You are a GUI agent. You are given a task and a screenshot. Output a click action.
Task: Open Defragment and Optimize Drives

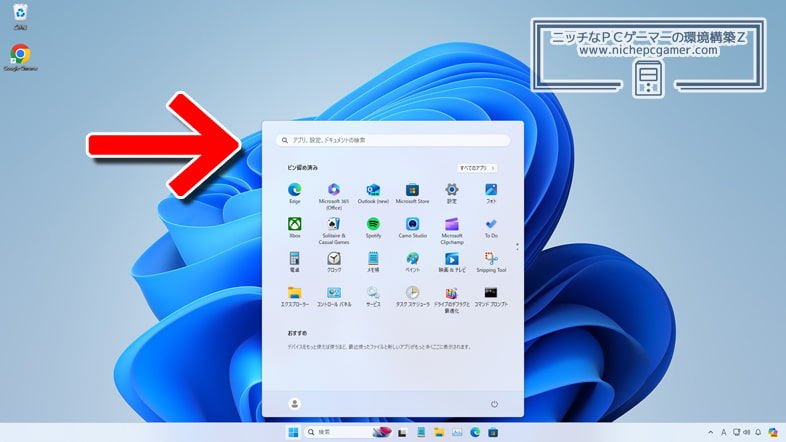coord(452,299)
